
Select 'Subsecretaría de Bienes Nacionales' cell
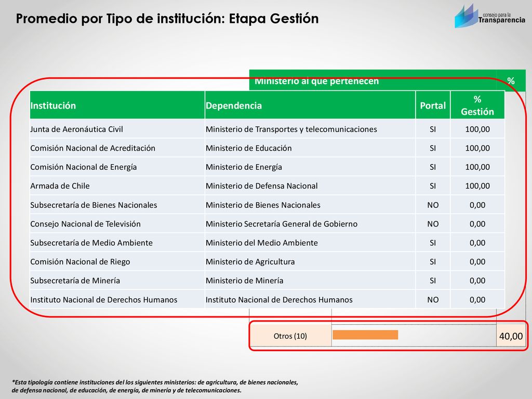click(x=117, y=205)
